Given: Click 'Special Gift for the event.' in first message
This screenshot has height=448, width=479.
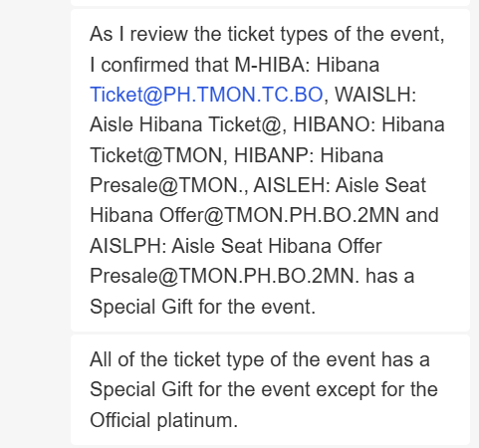Looking at the screenshot, I should pos(202,307).
